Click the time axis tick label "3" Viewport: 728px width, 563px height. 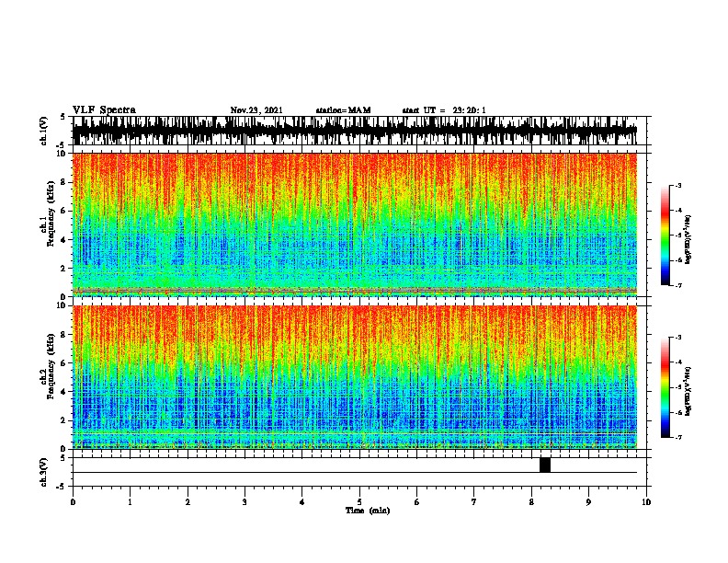pyautogui.click(x=245, y=502)
